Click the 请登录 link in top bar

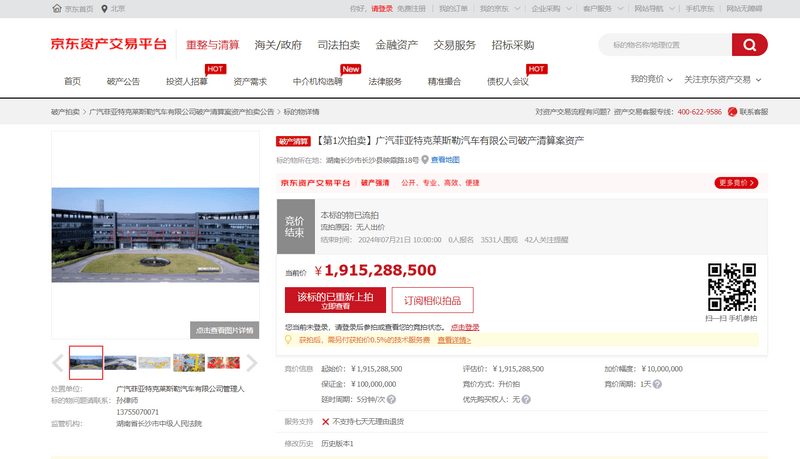pyautogui.click(x=382, y=9)
